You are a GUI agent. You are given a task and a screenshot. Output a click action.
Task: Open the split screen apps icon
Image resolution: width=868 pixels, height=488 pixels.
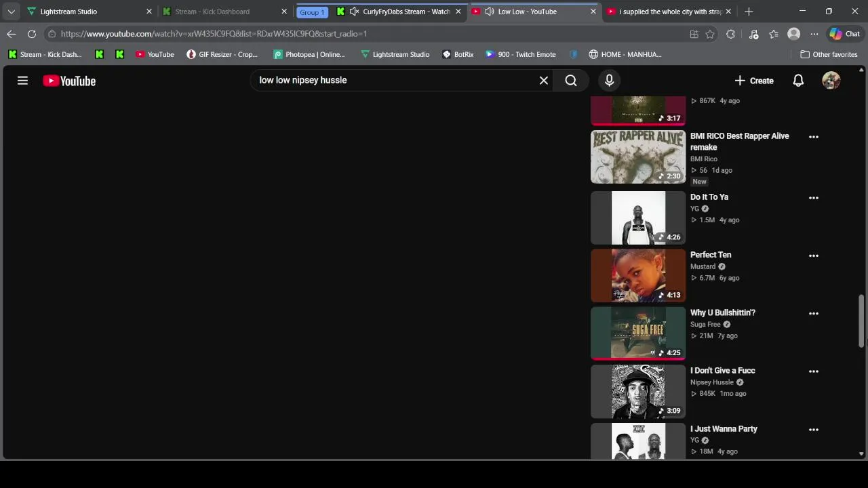694,34
